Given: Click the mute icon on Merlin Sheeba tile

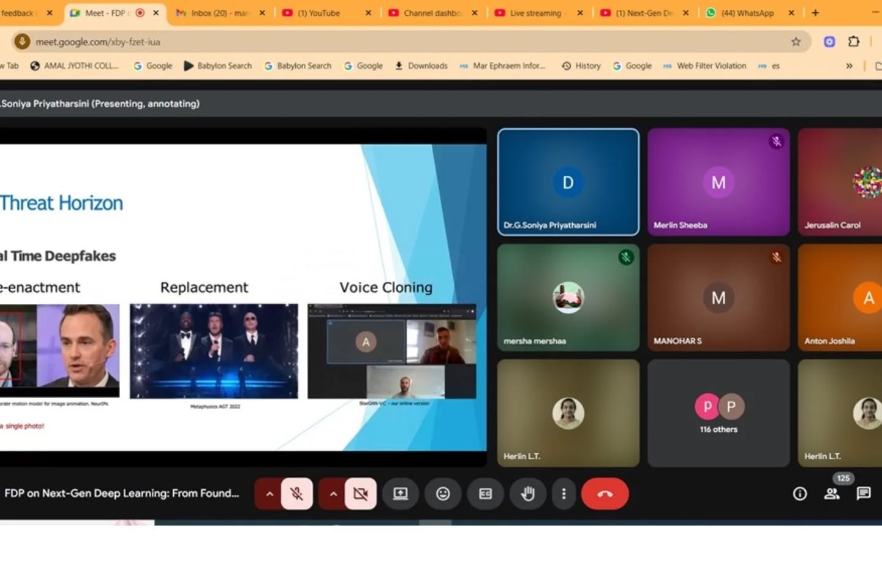Looking at the screenshot, I should 776,141.
